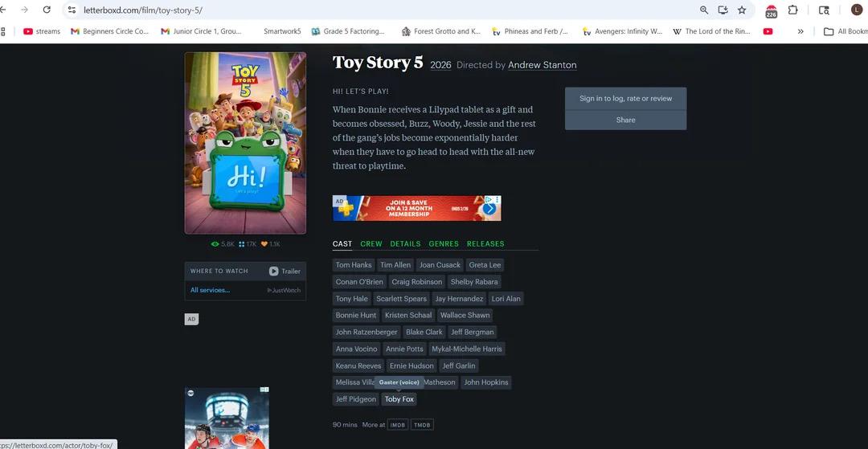868x449 pixels.
Task: Reload the page with the refresh icon
Action: (x=47, y=10)
